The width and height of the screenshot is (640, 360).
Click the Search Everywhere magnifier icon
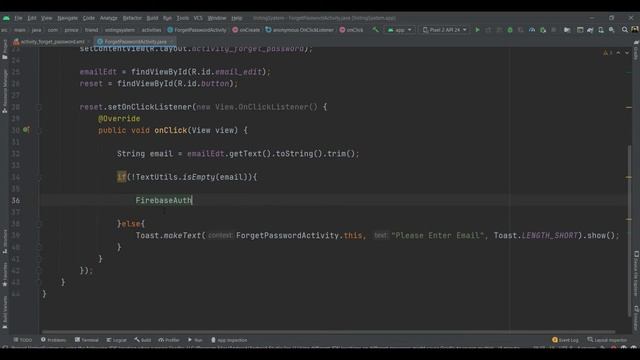pos(625,30)
